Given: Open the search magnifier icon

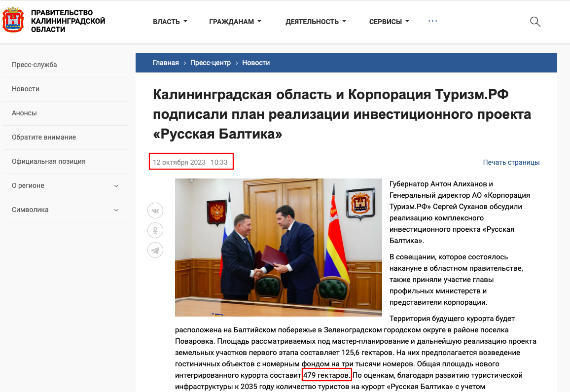Looking at the screenshot, I should [x=535, y=22].
